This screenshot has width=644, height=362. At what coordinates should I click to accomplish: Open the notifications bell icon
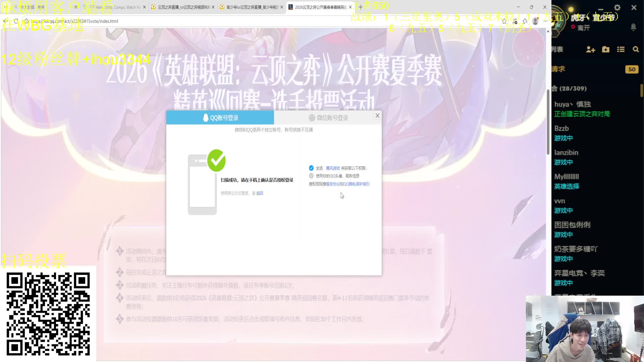point(633,27)
